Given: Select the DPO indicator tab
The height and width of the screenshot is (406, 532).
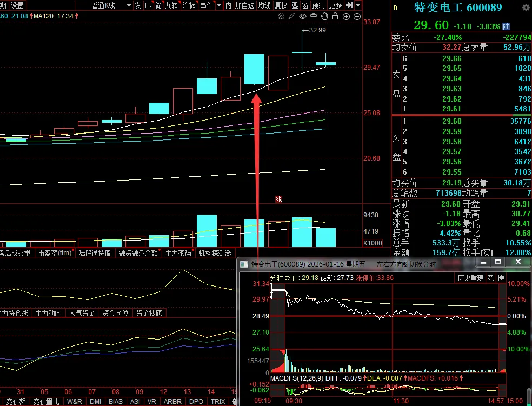Looking at the screenshot, I should (x=196, y=402).
